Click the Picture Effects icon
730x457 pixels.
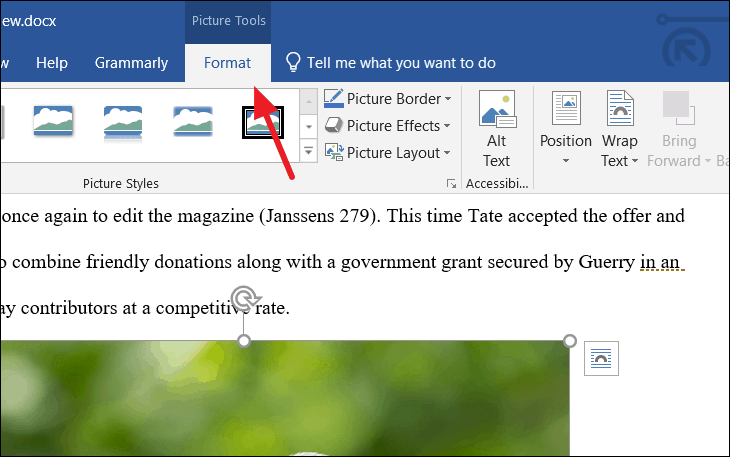point(333,125)
